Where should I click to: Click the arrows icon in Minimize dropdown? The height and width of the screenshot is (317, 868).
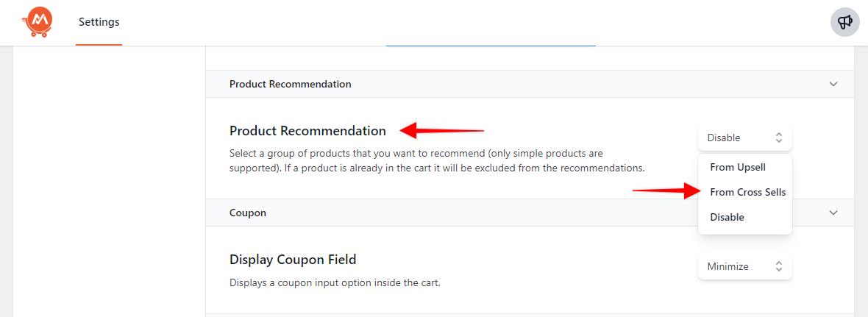pos(779,266)
